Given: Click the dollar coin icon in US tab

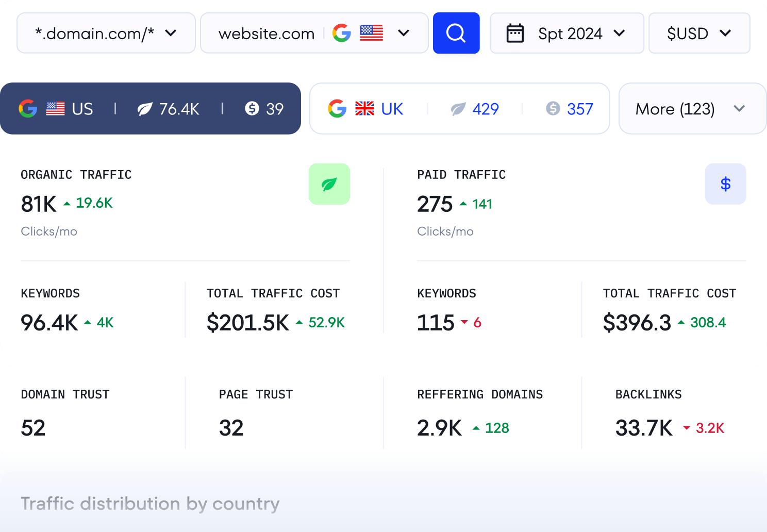Looking at the screenshot, I should pyautogui.click(x=252, y=109).
